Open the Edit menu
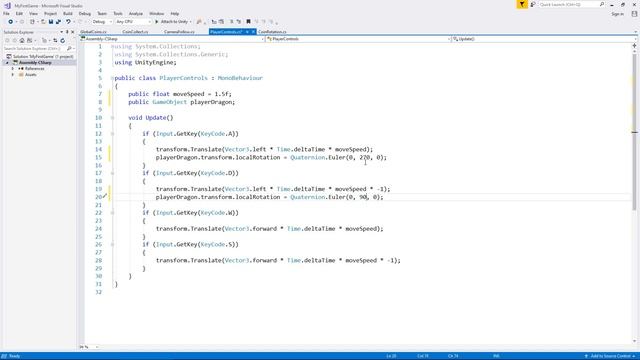This screenshot has height=360, width=640. [x=19, y=13]
